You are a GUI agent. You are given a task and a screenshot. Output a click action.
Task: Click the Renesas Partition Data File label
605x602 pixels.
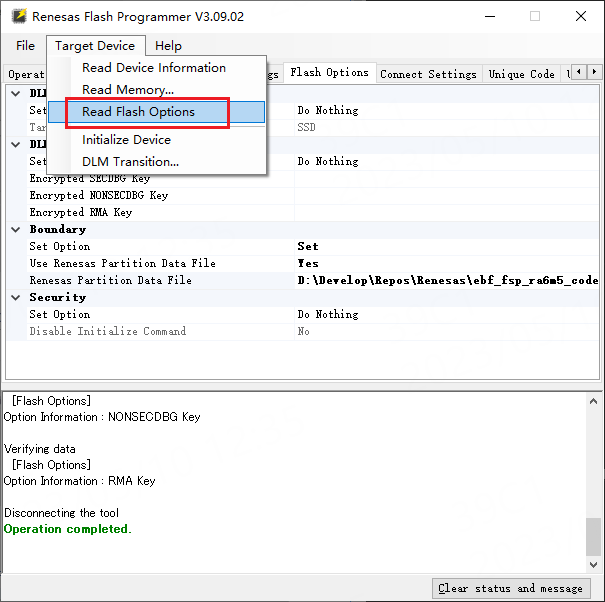pyautogui.click(x=110, y=281)
